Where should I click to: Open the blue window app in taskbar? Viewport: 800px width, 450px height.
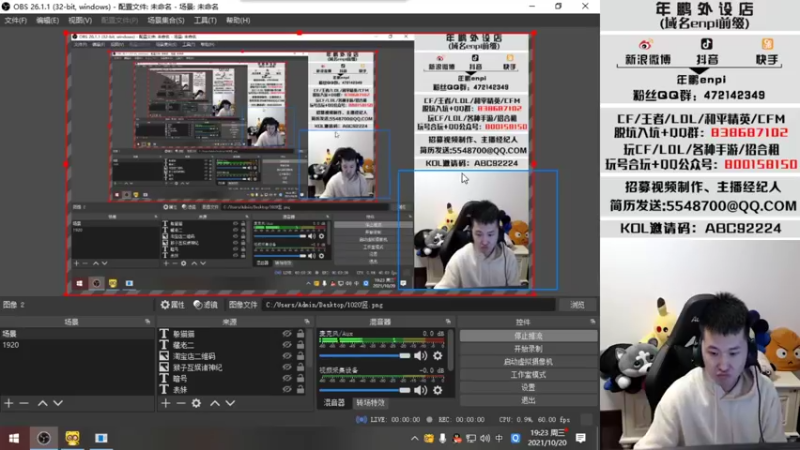(101, 438)
